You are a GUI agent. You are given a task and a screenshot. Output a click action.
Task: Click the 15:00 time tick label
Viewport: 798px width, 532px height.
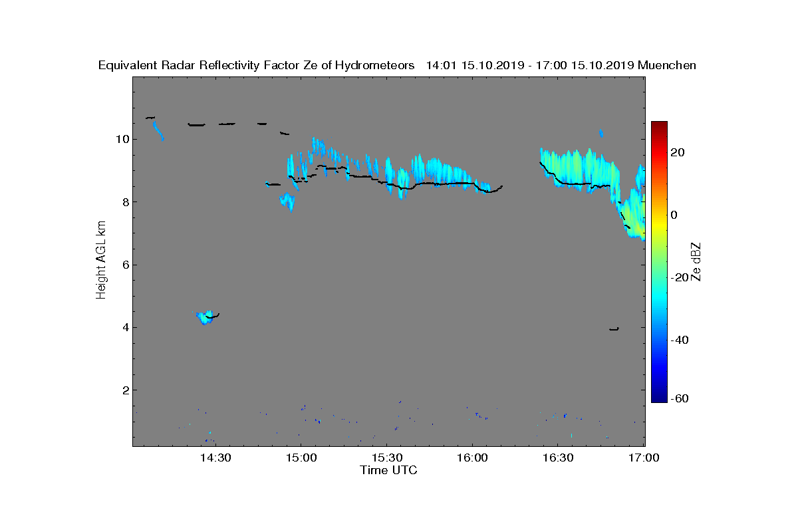[x=300, y=458]
